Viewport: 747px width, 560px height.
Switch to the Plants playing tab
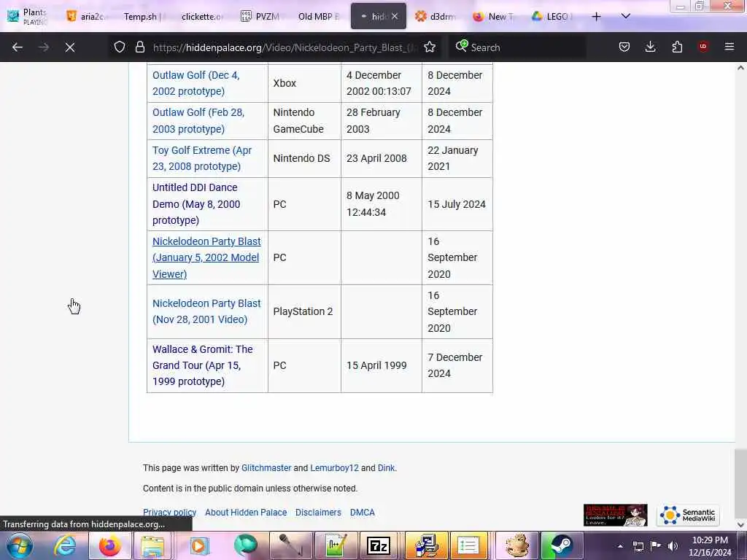pyautogui.click(x=28, y=17)
